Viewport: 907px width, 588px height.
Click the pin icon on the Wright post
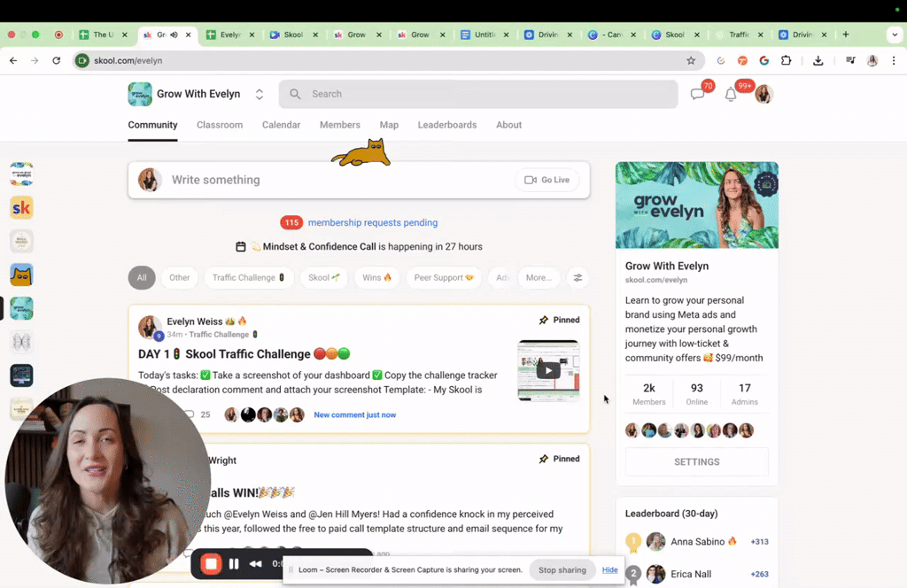tap(543, 459)
